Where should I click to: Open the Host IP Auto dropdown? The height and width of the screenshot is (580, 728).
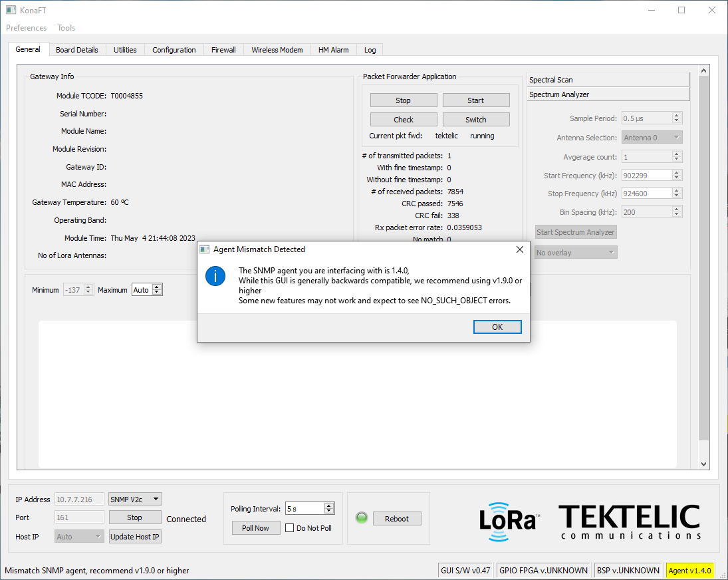click(x=79, y=536)
